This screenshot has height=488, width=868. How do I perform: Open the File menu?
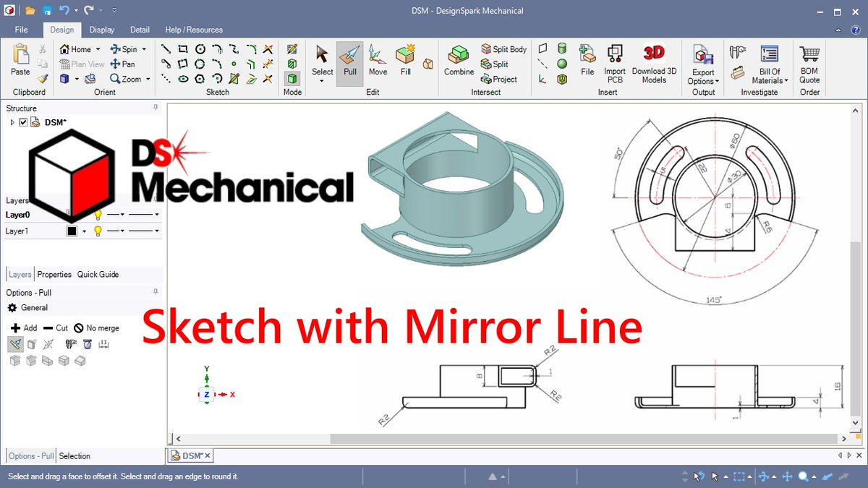(21, 30)
